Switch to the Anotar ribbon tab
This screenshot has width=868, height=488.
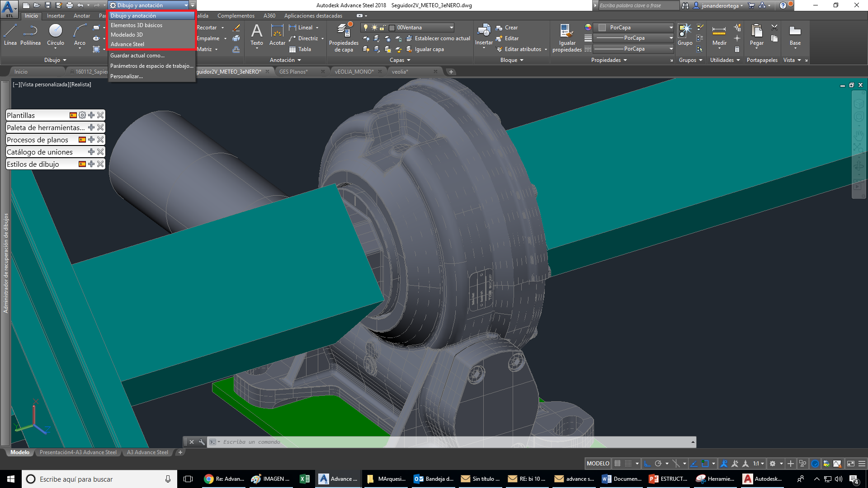pos(82,15)
